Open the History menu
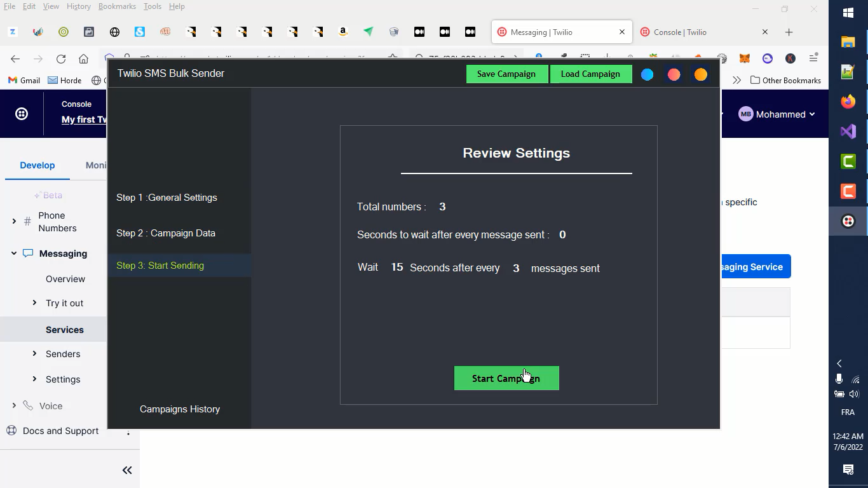The image size is (868, 488). pyautogui.click(x=79, y=6)
